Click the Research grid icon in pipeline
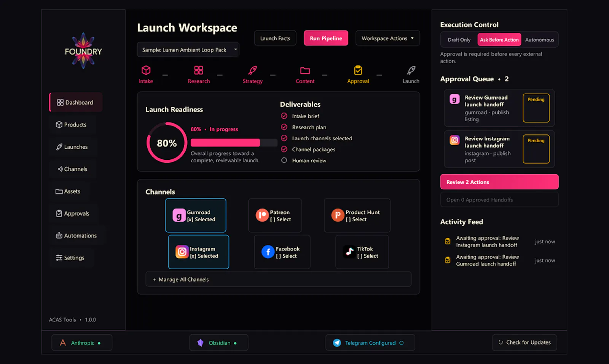The width and height of the screenshot is (609, 364). click(199, 70)
